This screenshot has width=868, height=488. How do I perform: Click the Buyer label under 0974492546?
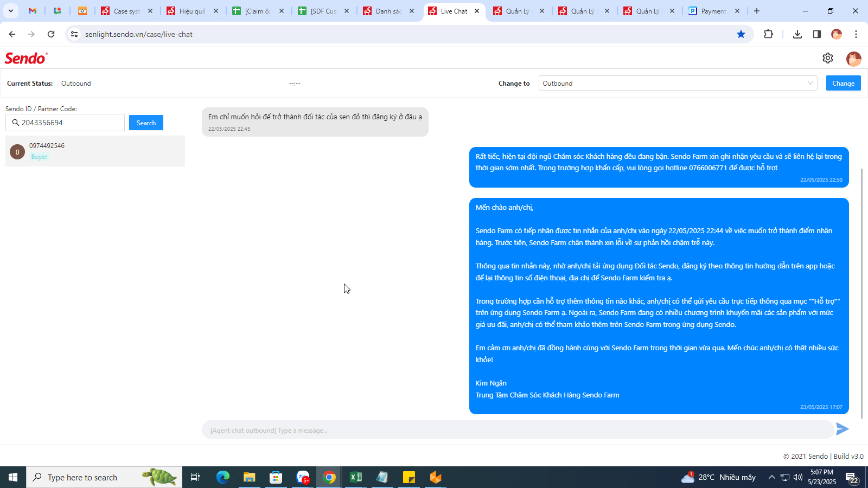point(39,157)
